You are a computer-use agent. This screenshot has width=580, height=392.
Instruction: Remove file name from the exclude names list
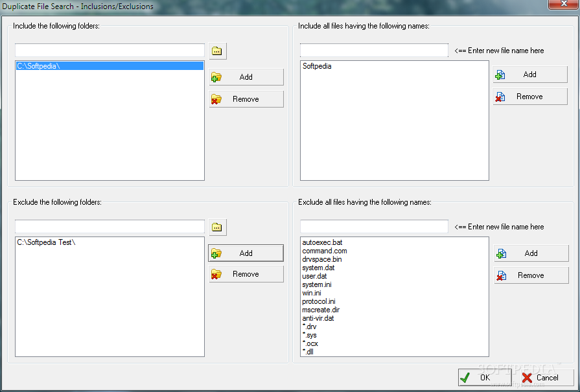pyautogui.click(x=531, y=275)
